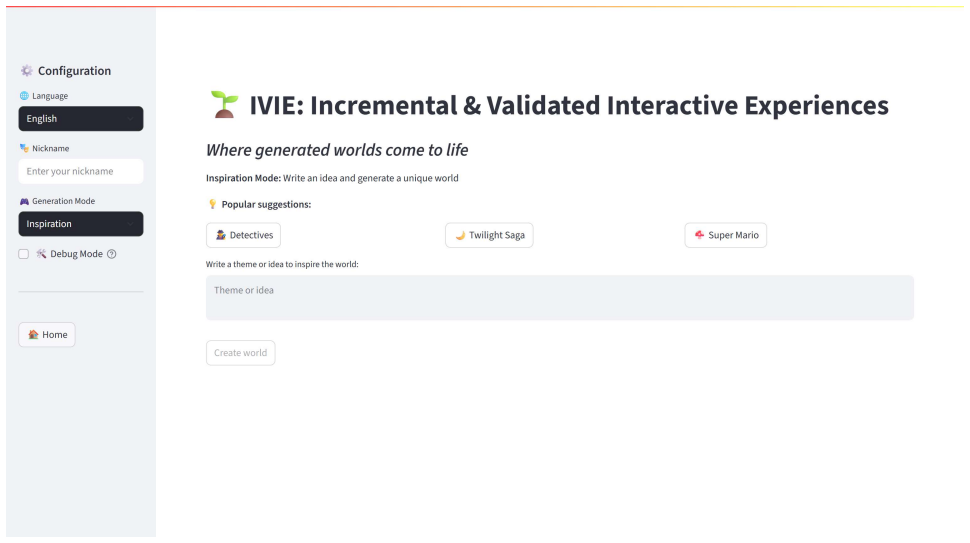
Task: Click the masks icon beside Nickname
Action: tap(24, 148)
